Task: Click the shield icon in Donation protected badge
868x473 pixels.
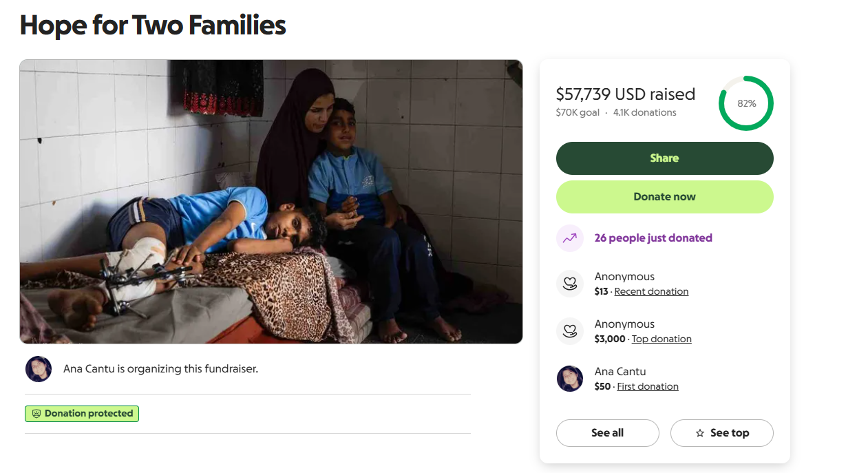Action: [36, 414]
